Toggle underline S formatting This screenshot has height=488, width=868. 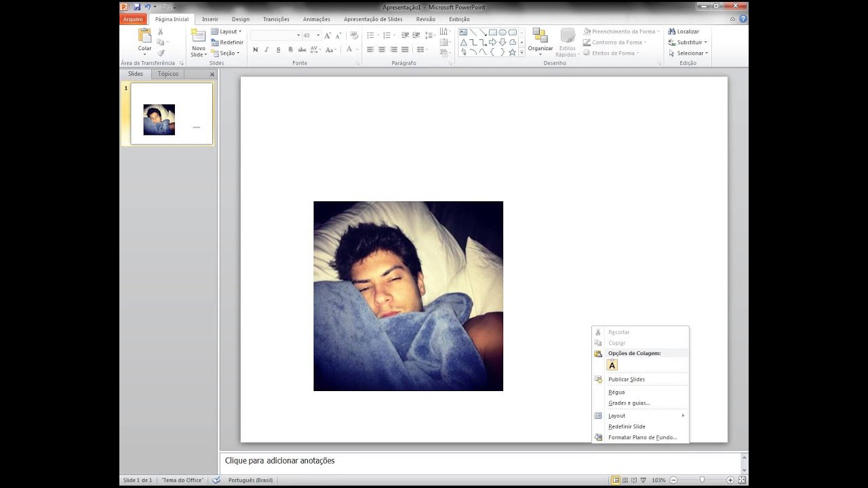coord(278,49)
